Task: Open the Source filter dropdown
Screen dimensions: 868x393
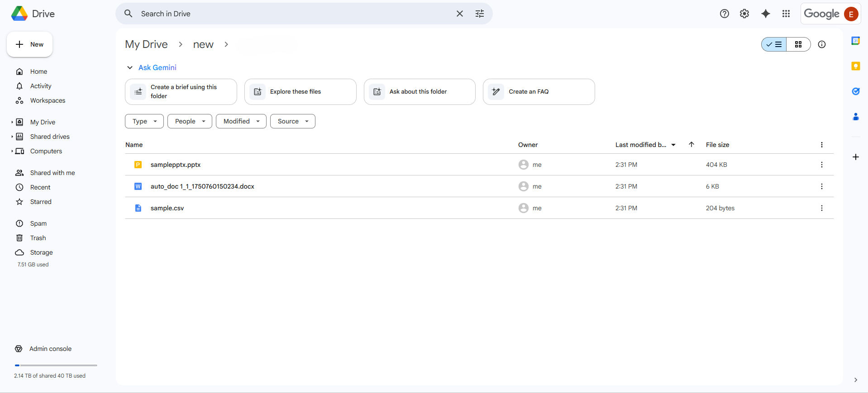Action: coord(293,121)
